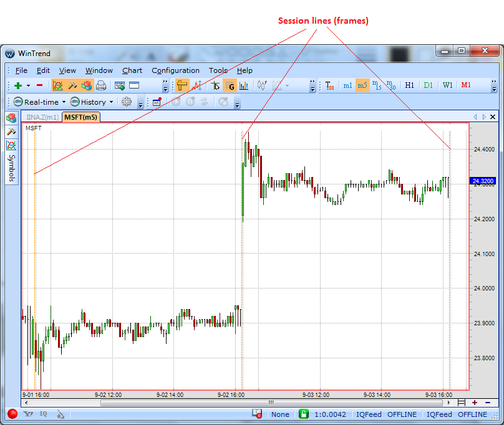Open the dropdown arrow beside the green plus
Viewport: 504px width, 425px height.
[28, 85]
